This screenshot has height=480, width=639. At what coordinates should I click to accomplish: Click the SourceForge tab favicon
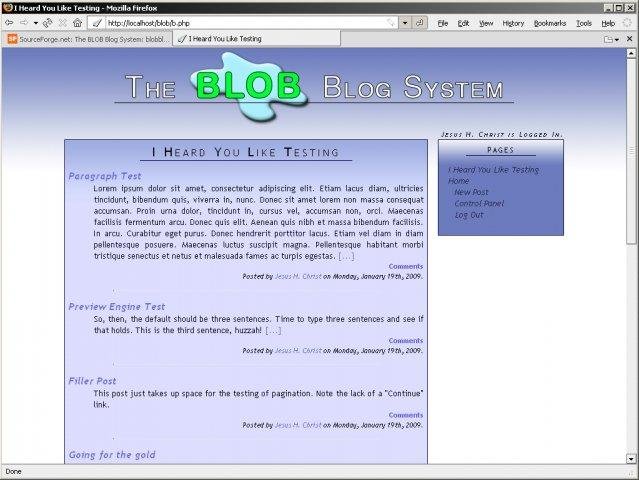tap(13, 39)
